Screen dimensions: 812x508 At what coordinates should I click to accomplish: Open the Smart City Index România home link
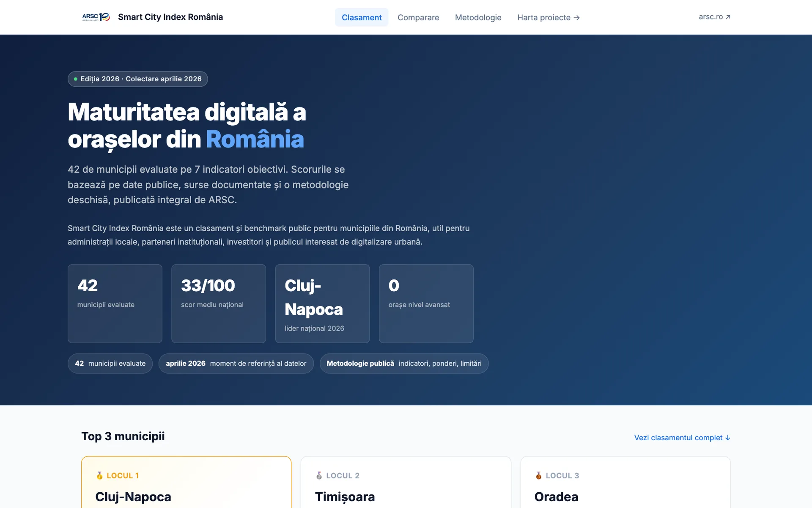coord(170,17)
